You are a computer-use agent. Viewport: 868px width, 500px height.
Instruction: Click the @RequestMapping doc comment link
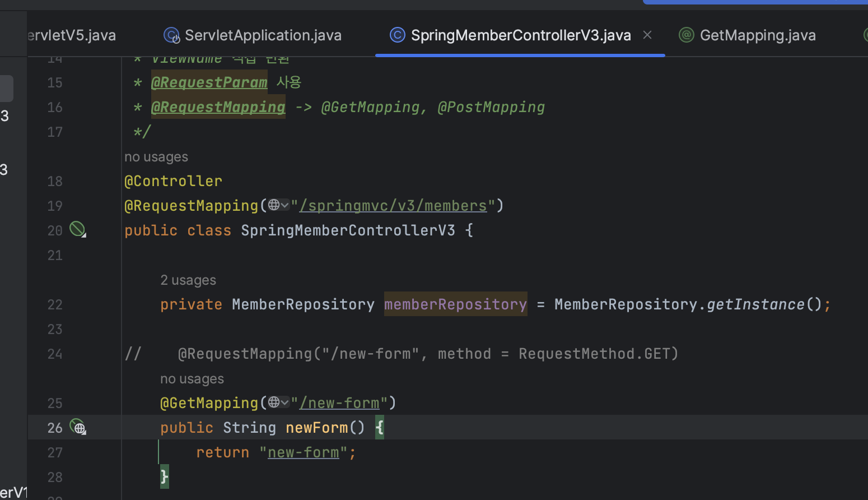[218, 107]
